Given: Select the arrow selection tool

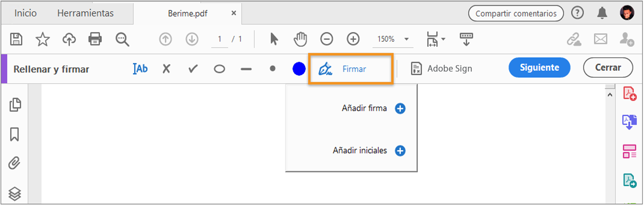Looking at the screenshot, I should [274, 39].
